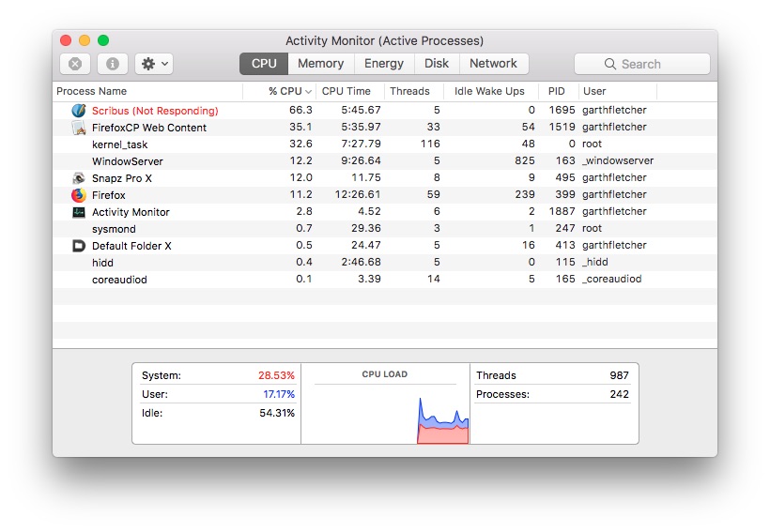Viewport: 770px width, 532px height.
Task: Open the Disk tab
Action: (x=436, y=64)
